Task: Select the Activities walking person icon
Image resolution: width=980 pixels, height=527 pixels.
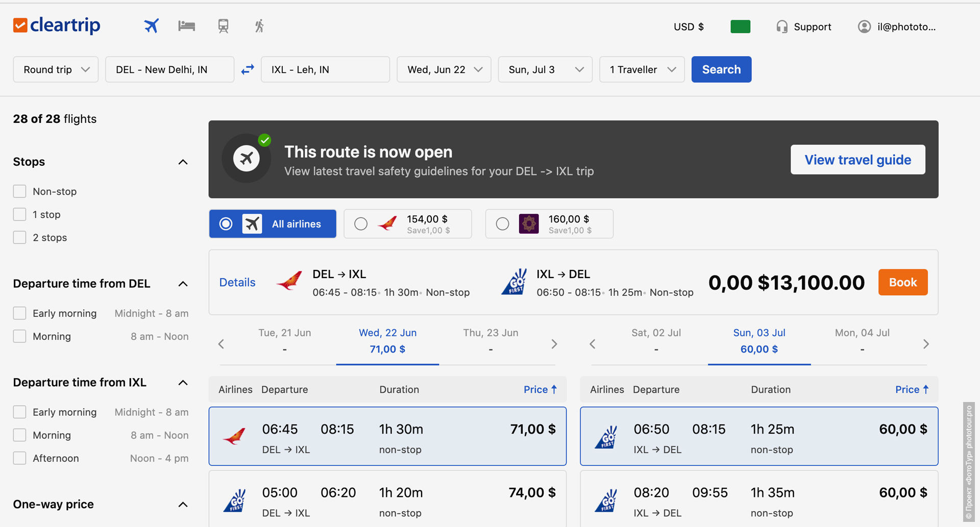Action: point(259,26)
